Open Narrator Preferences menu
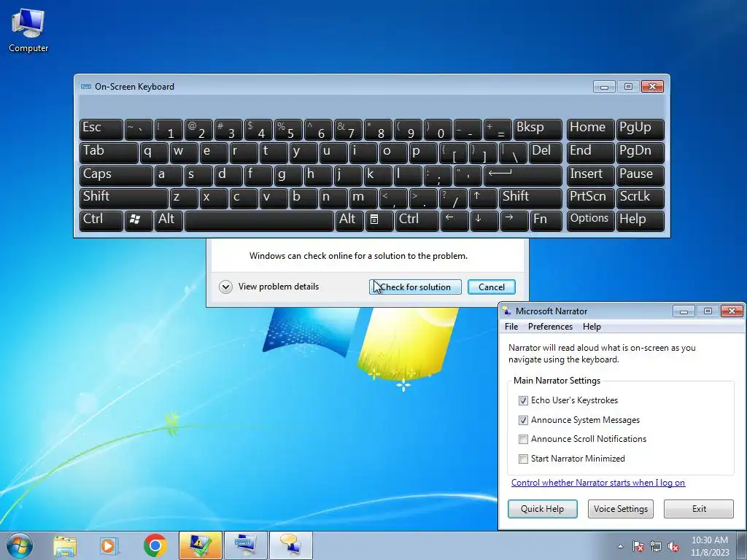The width and height of the screenshot is (747, 560). (x=550, y=327)
